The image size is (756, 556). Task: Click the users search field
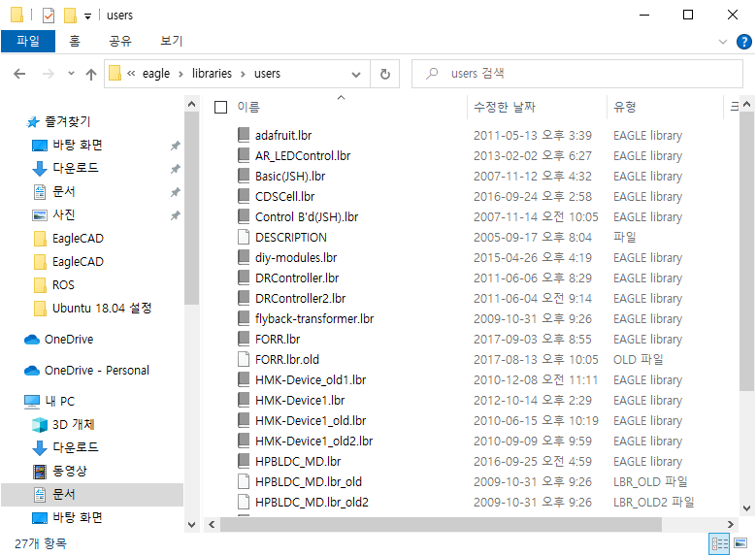tap(577, 74)
